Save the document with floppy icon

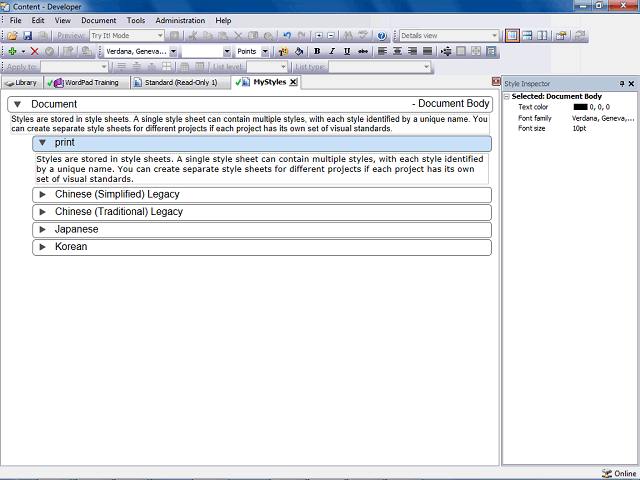click(27, 36)
